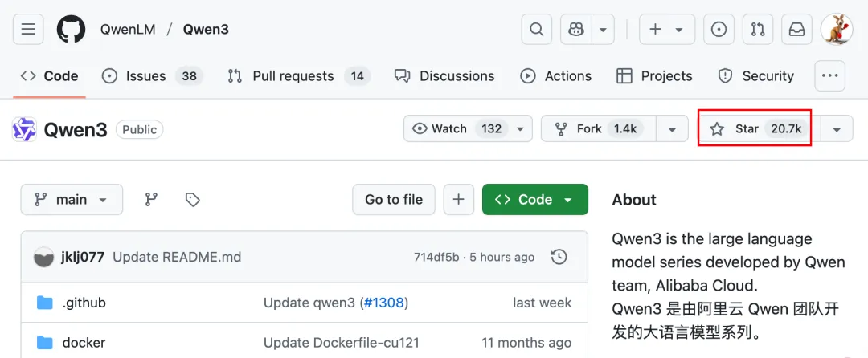Open the Security tab

[x=756, y=76]
